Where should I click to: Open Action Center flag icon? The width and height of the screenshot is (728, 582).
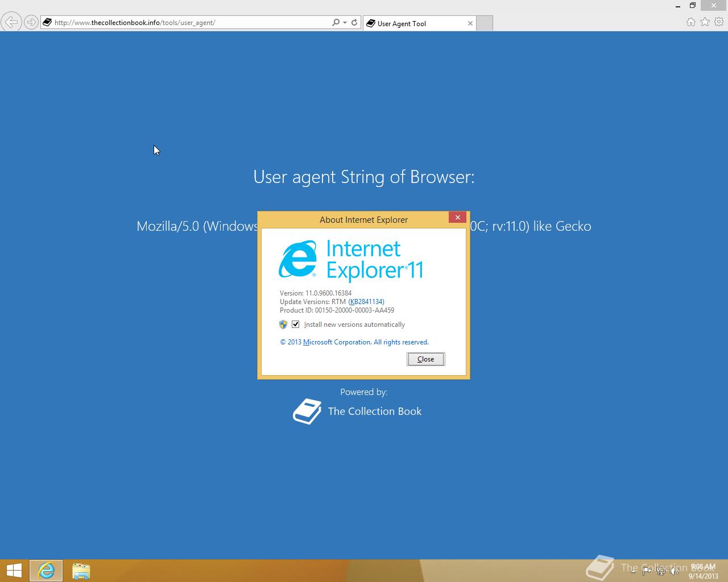(647, 571)
